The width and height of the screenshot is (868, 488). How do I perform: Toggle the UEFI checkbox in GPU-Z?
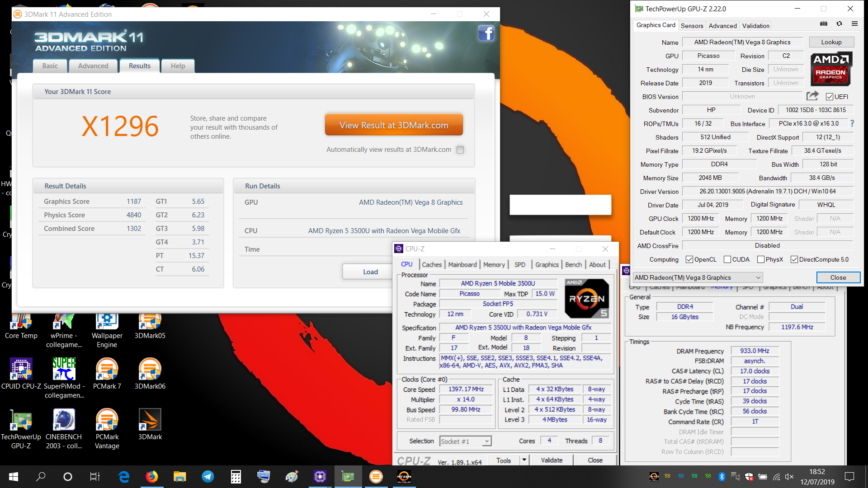(830, 97)
